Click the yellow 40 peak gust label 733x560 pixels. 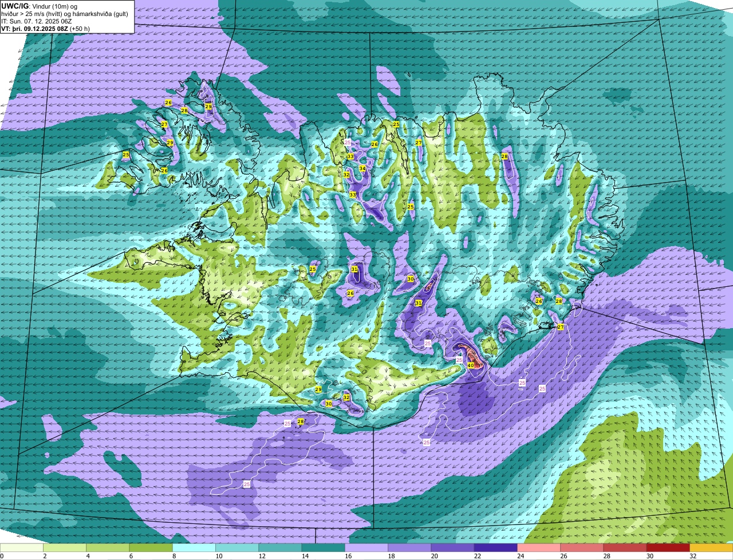pos(470,365)
